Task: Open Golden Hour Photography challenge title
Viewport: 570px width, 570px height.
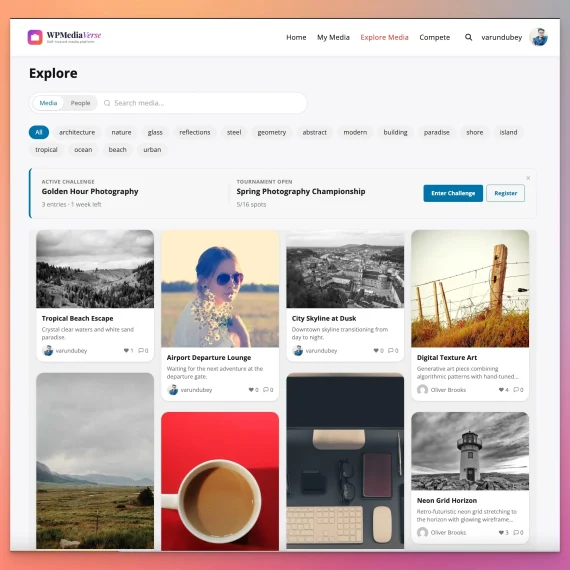Action: point(90,192)
